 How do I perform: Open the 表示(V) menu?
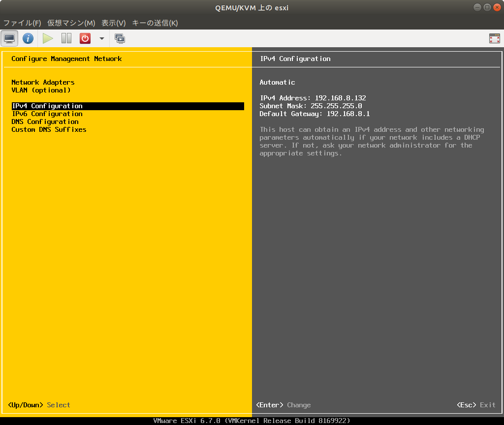(x=114, y=23)
